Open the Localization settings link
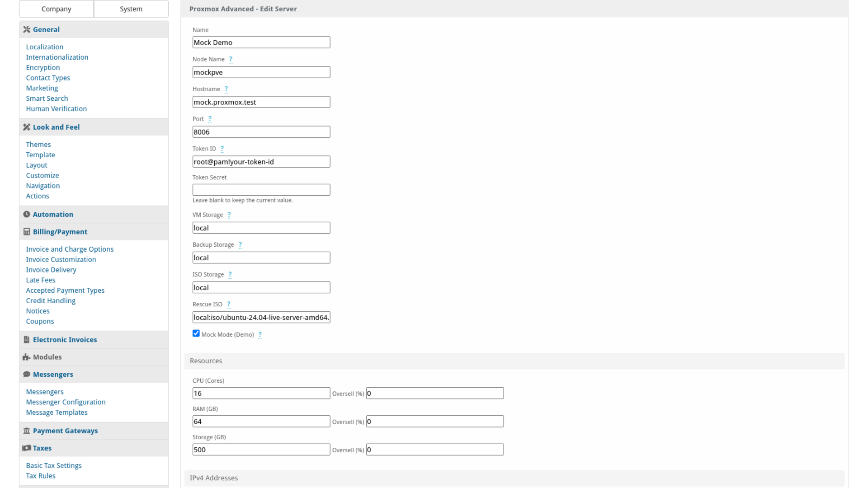868x488 pixels. (45, 47)
